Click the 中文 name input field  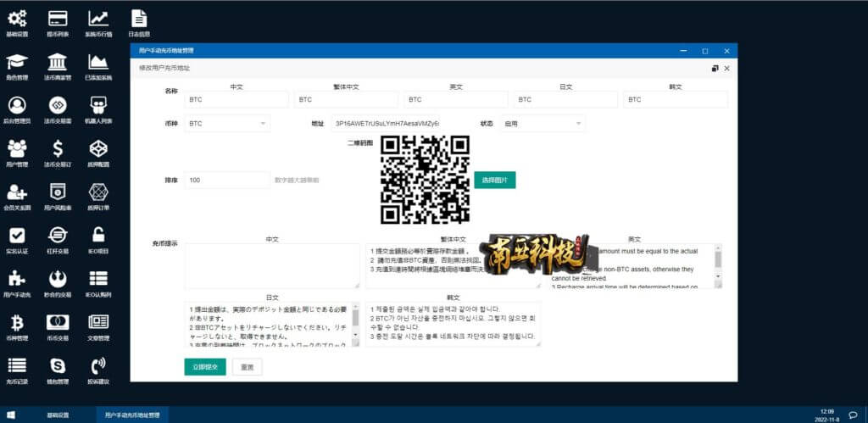tap(236, 100)
